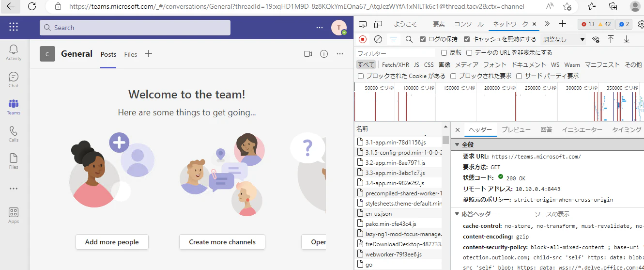This screenshot has width=644, height=270.
Task: Open the browser profile avatar
Action: pos(635,7)
